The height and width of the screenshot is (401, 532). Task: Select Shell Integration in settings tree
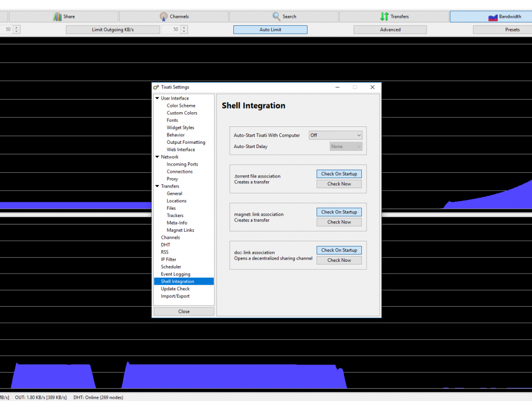184,281
